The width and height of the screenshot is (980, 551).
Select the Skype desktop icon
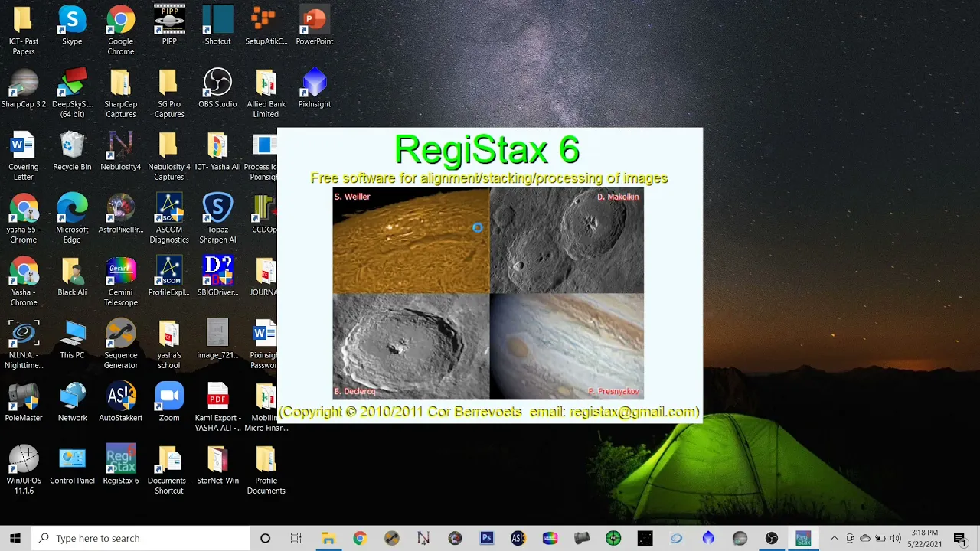coord(72,24)
